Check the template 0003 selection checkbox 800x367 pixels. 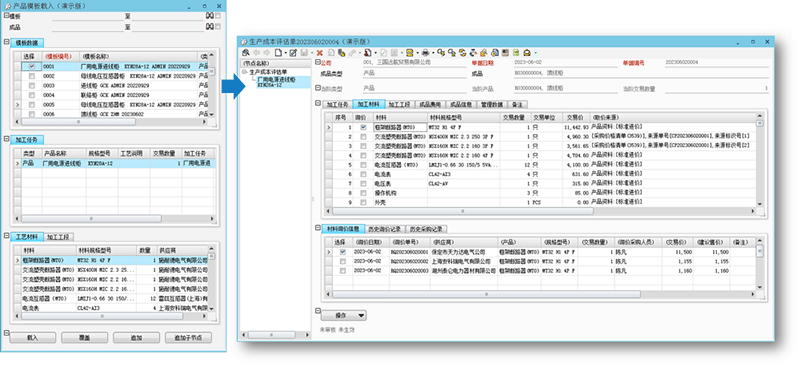pyautogui.click(x=32, y=85)
